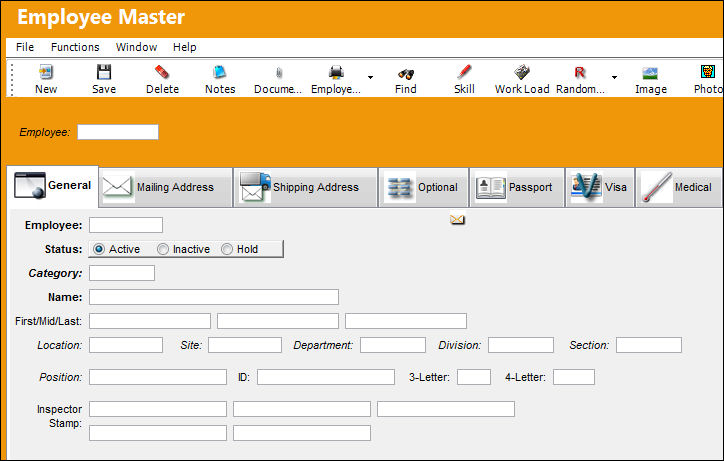This screenshot has width=724, height=461.
Task: Click the 3-Letter code field
Action: pyautogui.click(x=474, y=377)
